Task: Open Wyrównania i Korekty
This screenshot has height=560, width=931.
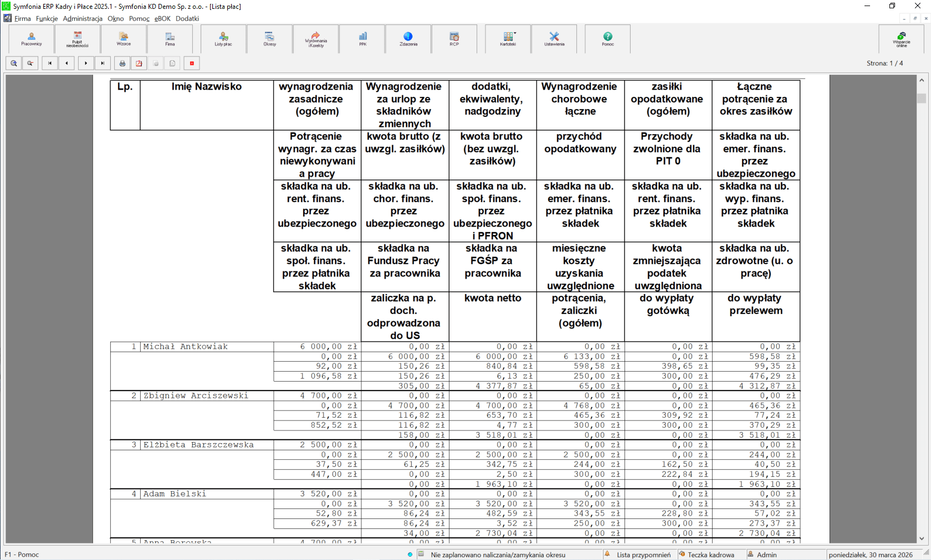Action: click(316, 39)
